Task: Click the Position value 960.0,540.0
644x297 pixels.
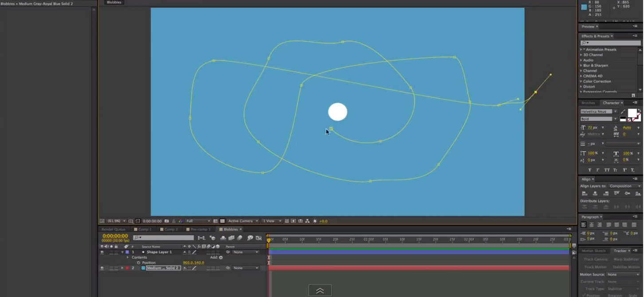Action: (x=193, y=263)
